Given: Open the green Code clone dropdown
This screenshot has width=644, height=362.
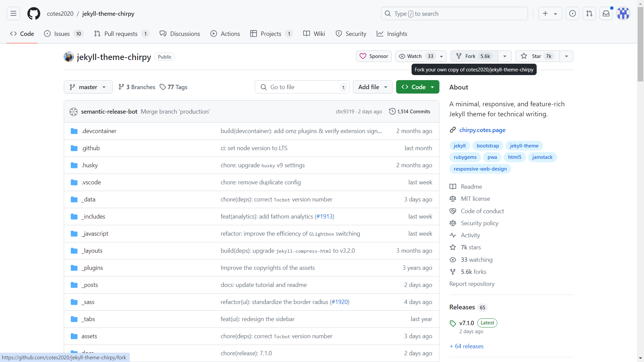Looking at the screenshot, I should 418,87.
